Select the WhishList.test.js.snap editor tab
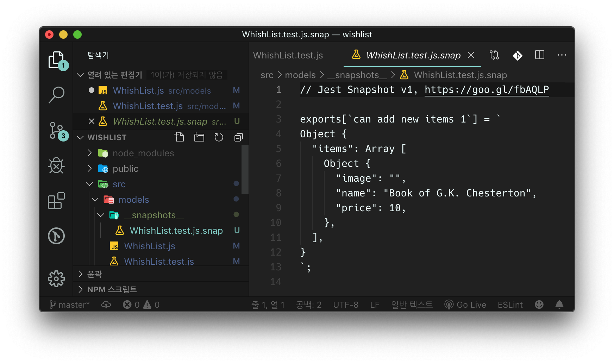 (413, 55)
